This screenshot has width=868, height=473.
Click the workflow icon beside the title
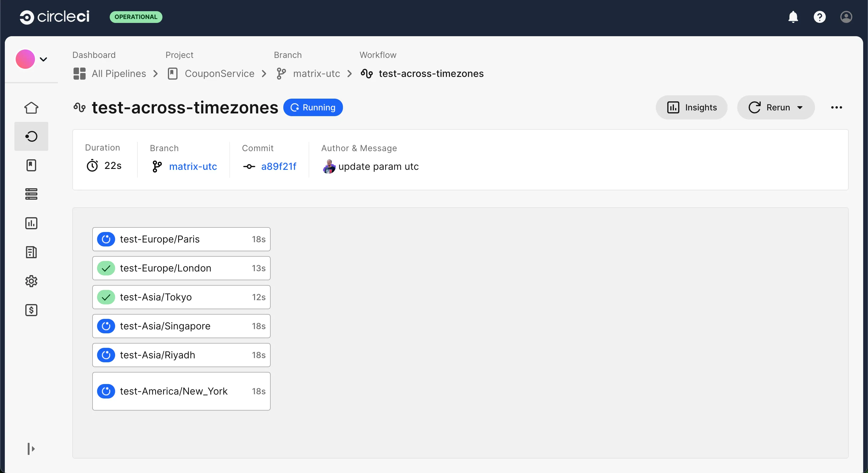(x=80, y=108)
